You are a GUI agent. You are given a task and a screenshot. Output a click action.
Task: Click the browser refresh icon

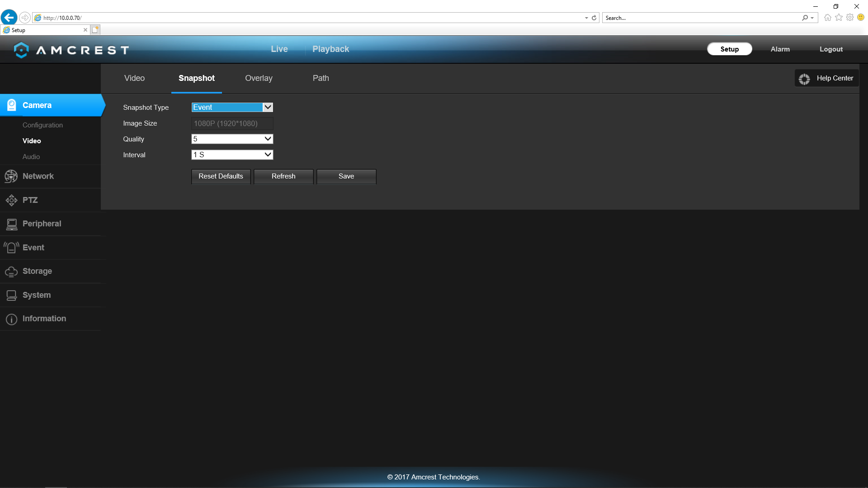[x=594, y=18]
